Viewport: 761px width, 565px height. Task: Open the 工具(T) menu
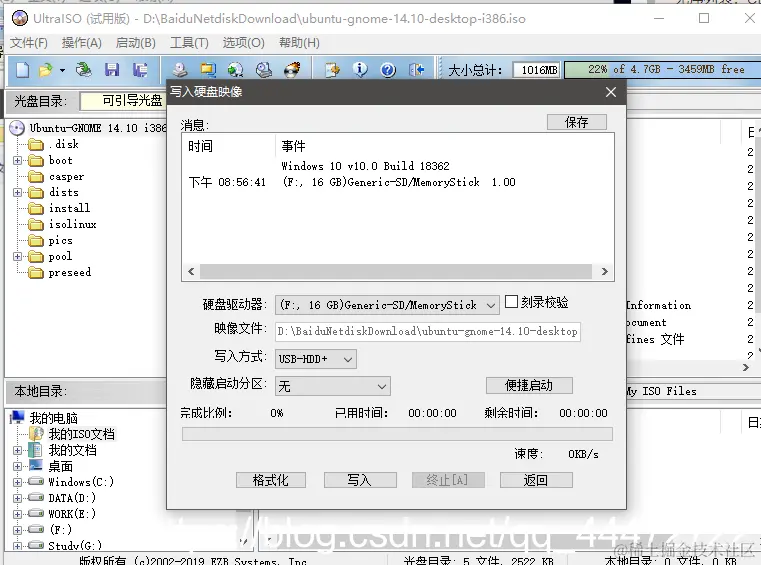[x=189, y=43]
